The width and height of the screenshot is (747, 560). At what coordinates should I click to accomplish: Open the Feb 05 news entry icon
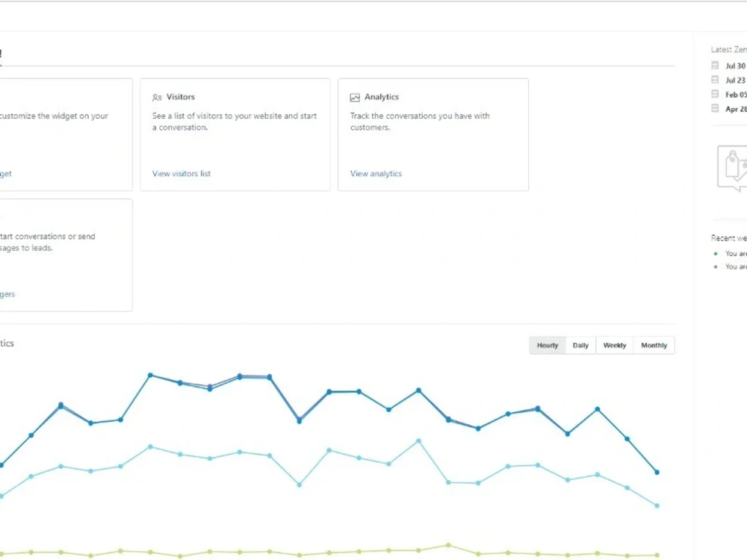pos(715,94)
